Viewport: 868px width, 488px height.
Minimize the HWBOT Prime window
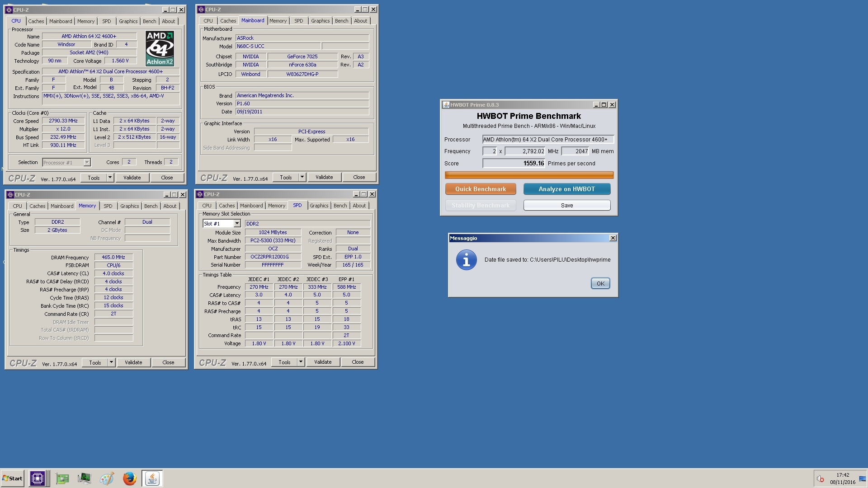point(595,105)
